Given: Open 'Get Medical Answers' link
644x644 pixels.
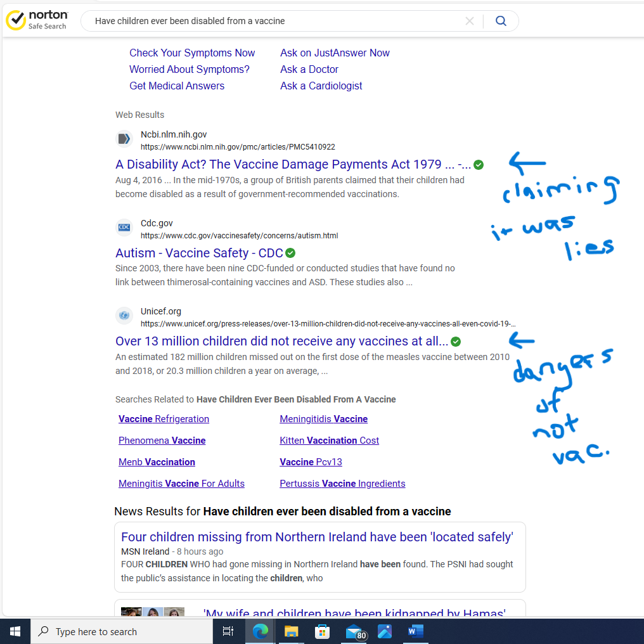Looking at the screenshot, I should (177, 86).
